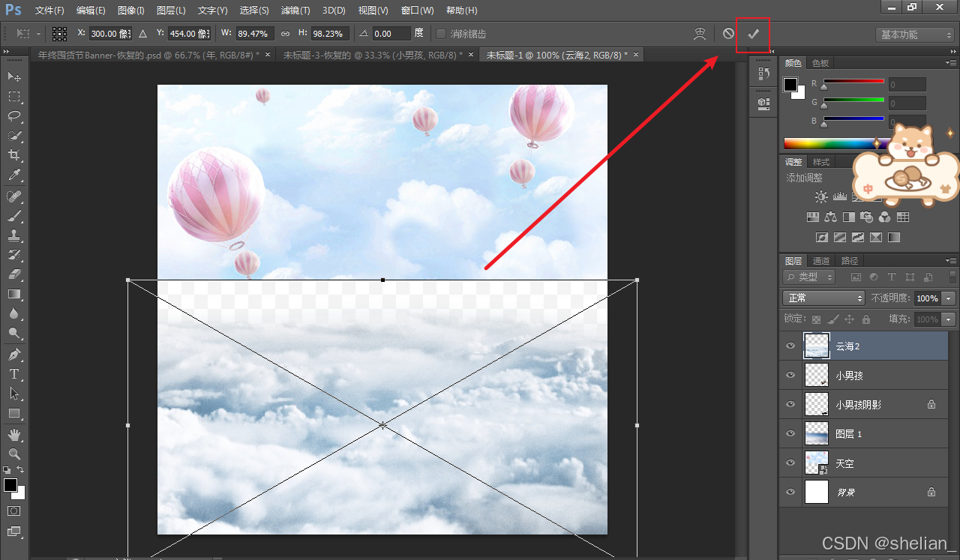Select the Crop tool
960x560 pixels.
[14, 155]
